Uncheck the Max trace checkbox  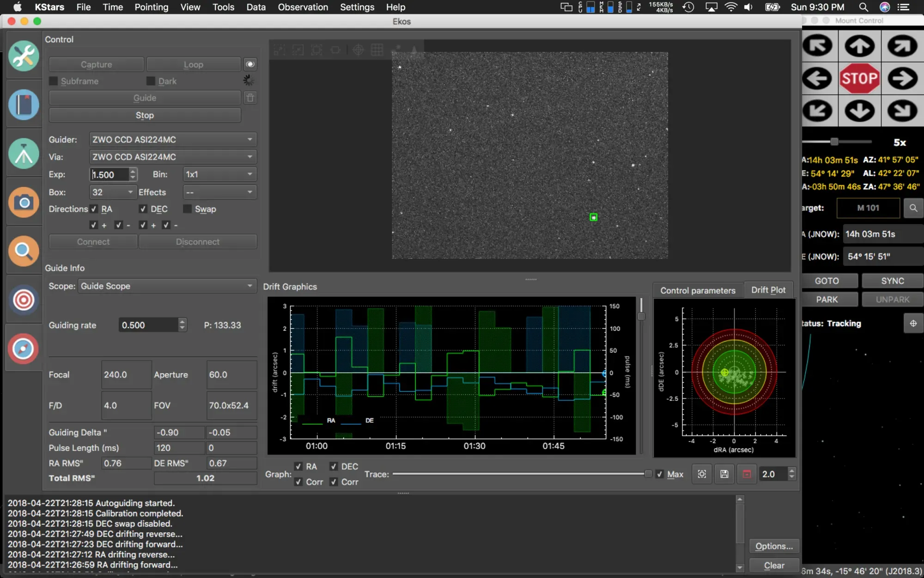point(660,474)
